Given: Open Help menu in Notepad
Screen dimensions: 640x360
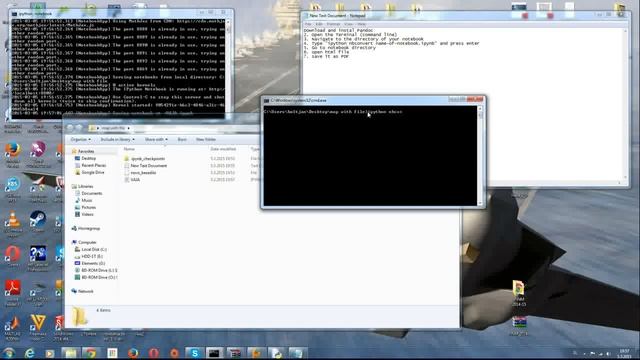Looking at the screenshot, I should point(362,24).
